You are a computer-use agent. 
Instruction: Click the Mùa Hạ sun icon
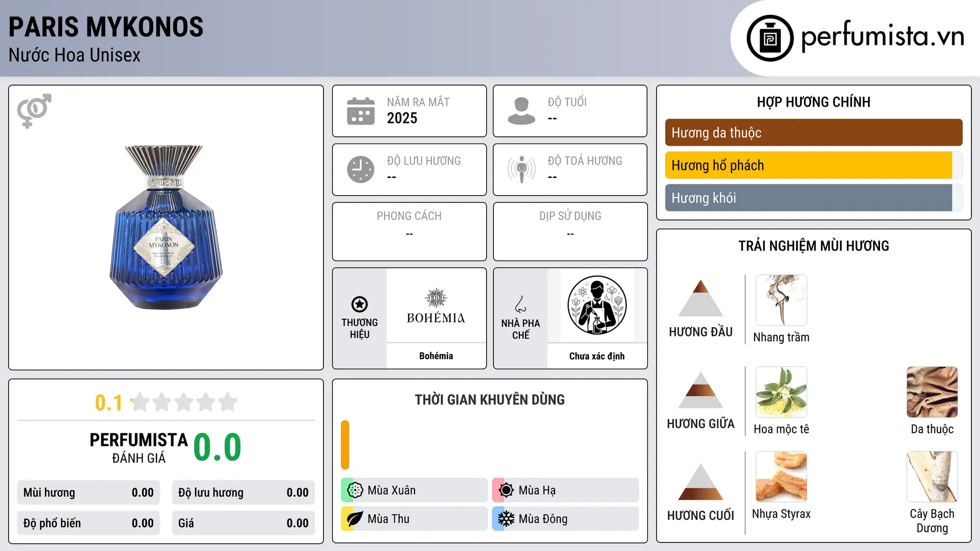coord(506,490)
